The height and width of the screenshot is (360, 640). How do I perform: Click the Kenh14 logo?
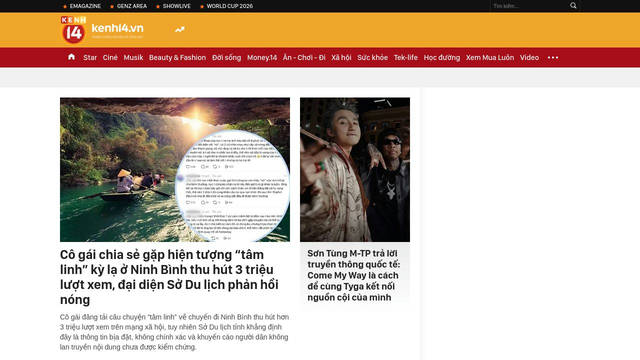(73, 30)
